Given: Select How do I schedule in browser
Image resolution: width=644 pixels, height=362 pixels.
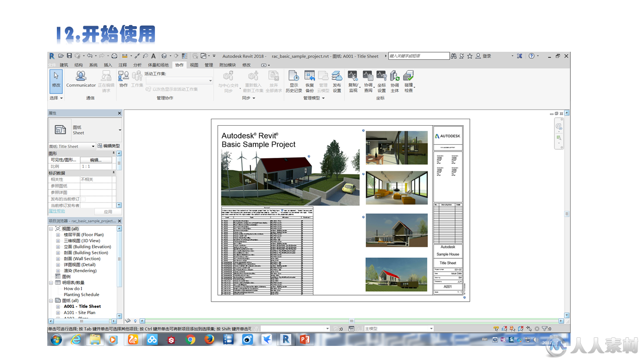Looking at the screenshot, I should tap(72, 289).
